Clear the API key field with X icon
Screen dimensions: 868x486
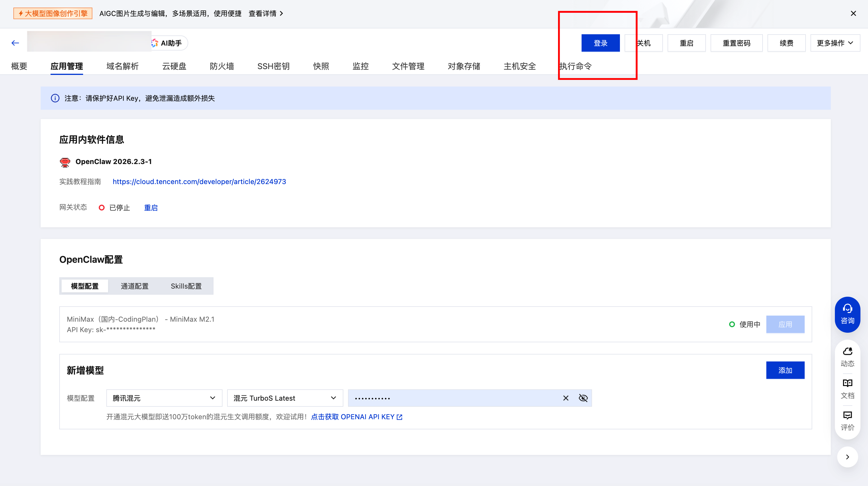click(x=566, y=398)
